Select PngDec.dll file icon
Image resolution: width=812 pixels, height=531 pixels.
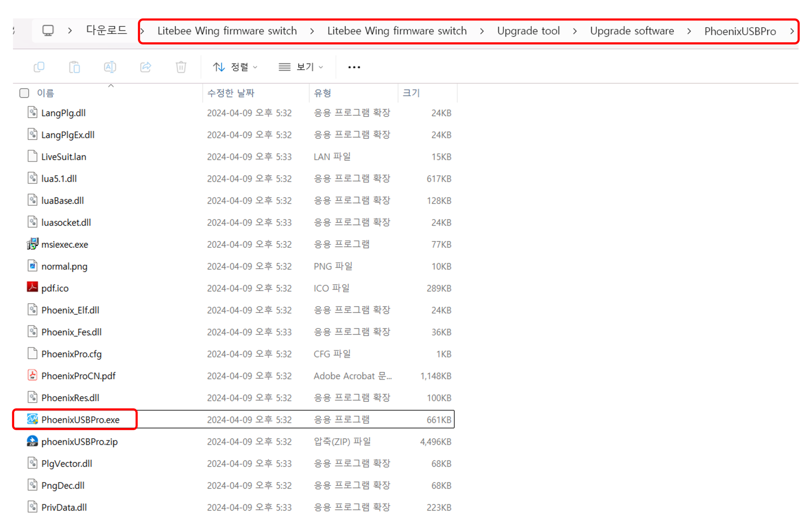coord(32,485)
